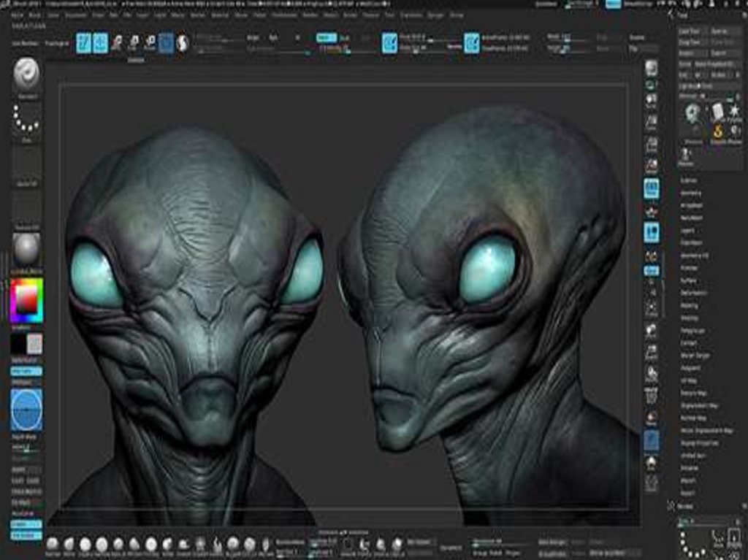
Task: Open the stroke type Dots selector
Action: [27, 118]
